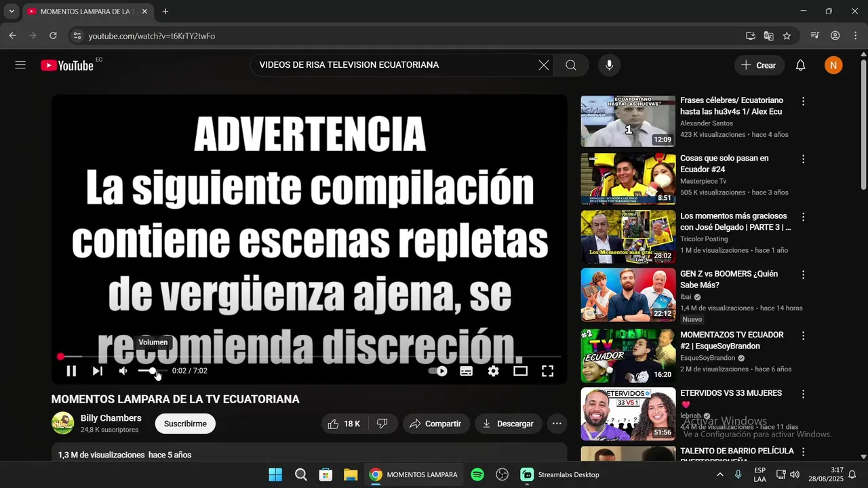Close the MOMENTOS LAMPARA browser tab
Image resolution: width=868 pixels, height=488 pixels.
(x=144, y=12)
